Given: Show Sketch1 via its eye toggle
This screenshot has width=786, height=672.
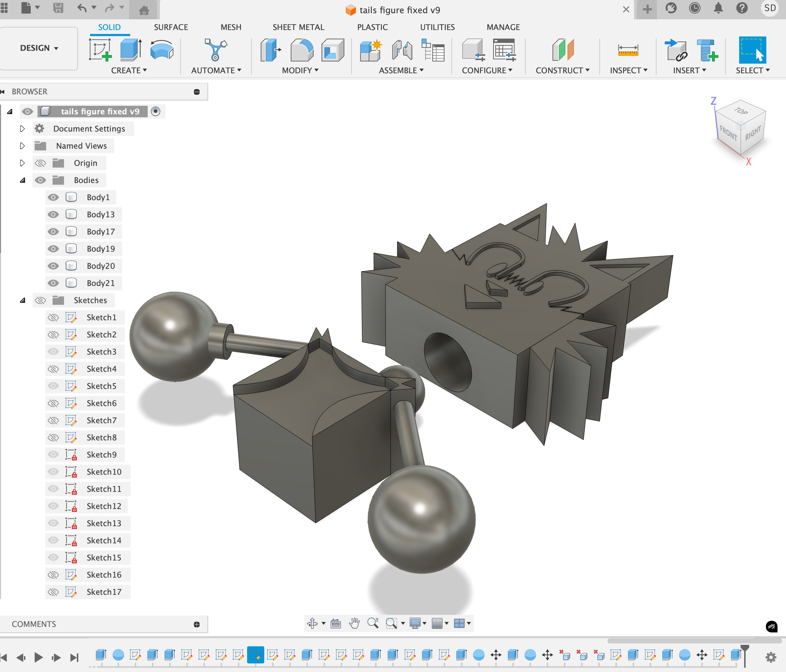Looking at the screenshot, I should pyautogui.click(x=53, y=317).
